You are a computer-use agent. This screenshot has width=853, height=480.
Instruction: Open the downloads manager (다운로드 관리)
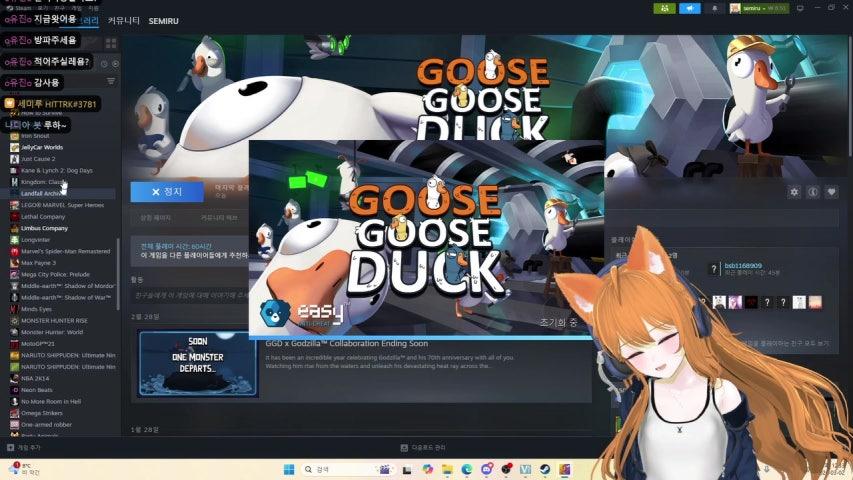tap(423, 447)
